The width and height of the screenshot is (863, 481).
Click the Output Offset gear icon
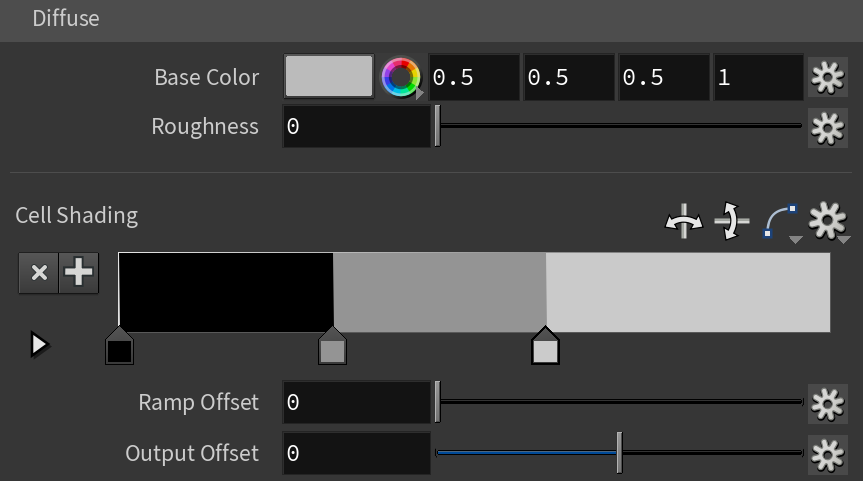(827, 455)
